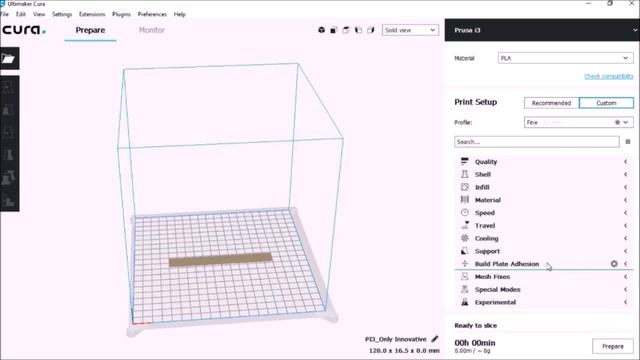Screen dimensions: 640x360
Task: Open the Fine profile dropdown
Action: 578,122
